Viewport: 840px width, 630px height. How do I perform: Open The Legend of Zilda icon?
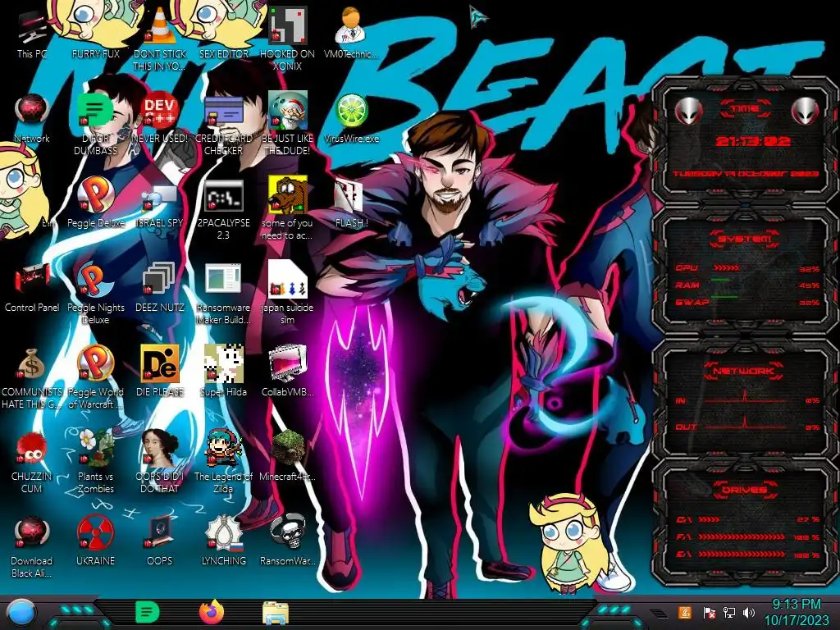(x=223, y=448)
